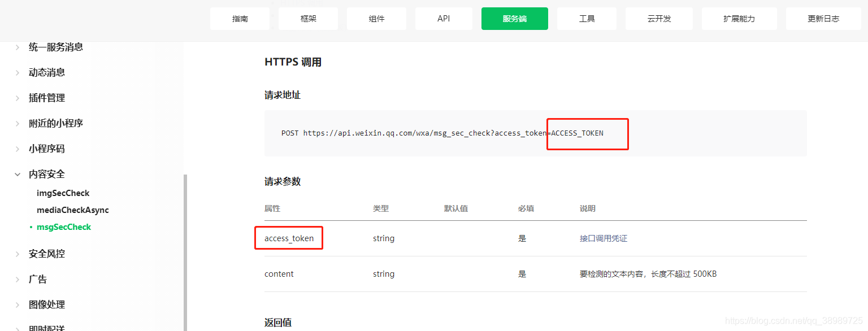Select the active 服务端 tab
868x331 pixels.
(x=514, y=18)
